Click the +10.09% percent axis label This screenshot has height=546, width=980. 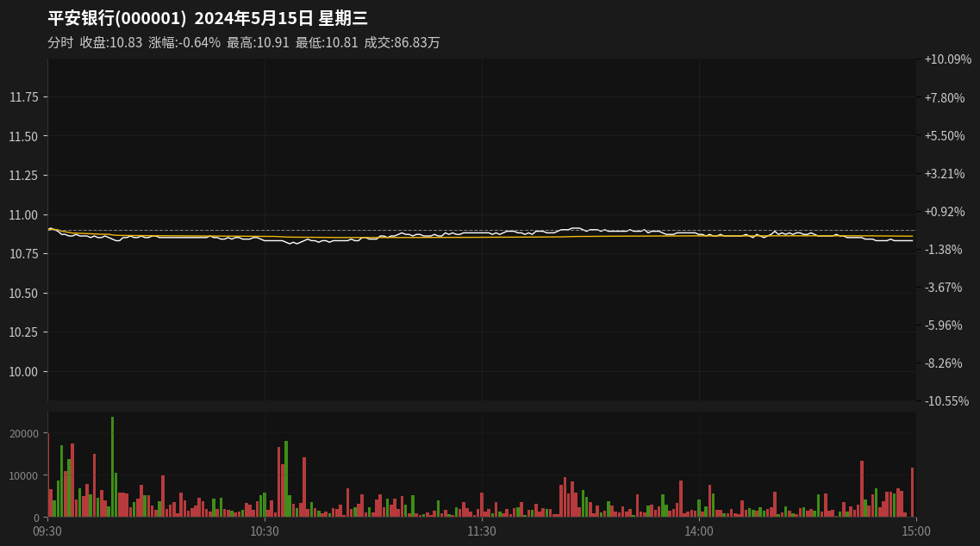coord(948,59)
